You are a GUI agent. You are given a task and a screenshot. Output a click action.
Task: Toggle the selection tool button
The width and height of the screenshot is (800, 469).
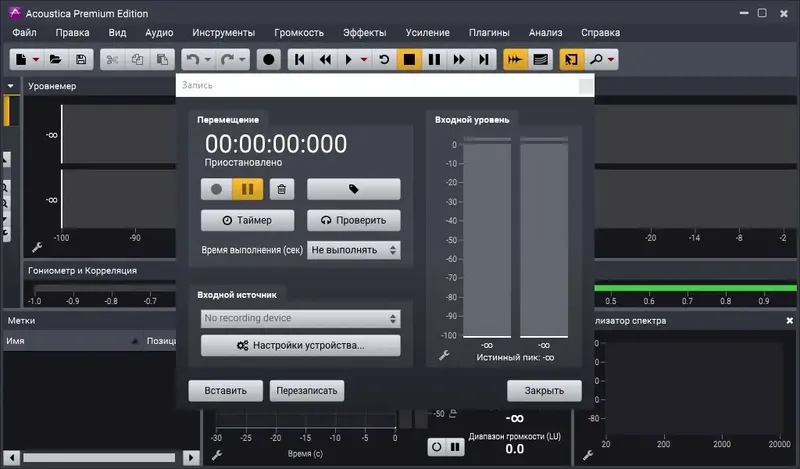[571, 60]
